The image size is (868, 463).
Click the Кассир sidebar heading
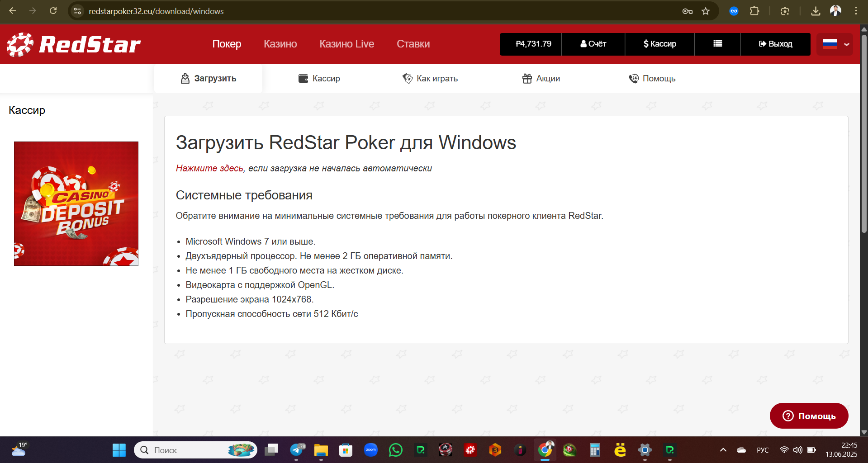[x=27, y=110]
